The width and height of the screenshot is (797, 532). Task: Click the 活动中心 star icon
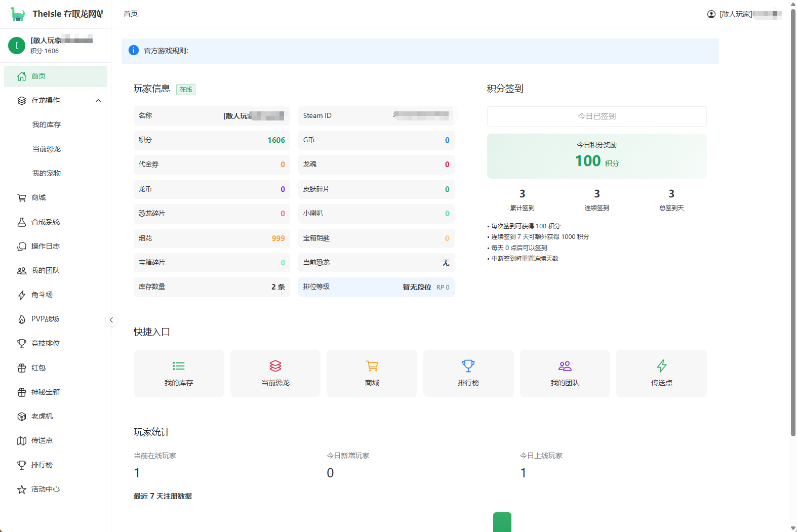coord(22,489)
